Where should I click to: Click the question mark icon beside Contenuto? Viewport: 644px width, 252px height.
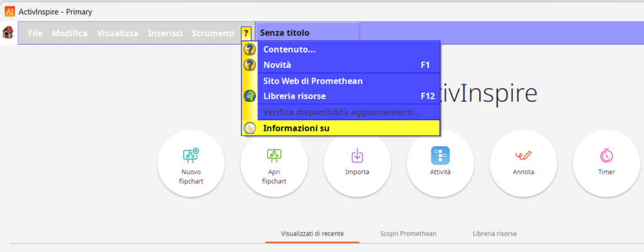coord(250,50)
